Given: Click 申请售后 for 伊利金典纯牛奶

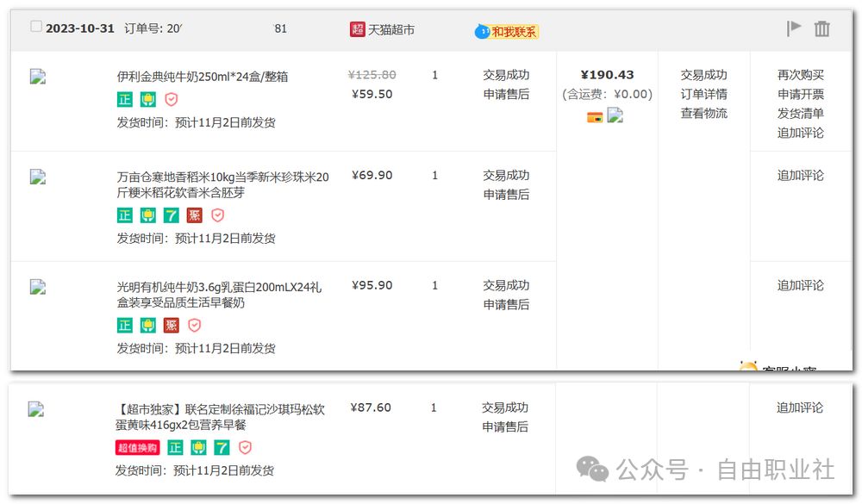Looking at the screenshot, I should [x=506, y=94].
